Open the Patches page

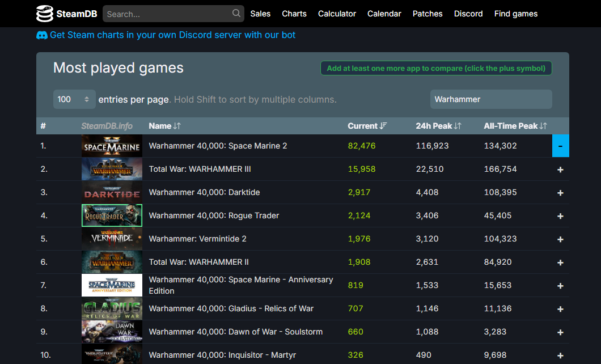pos(428,14)
